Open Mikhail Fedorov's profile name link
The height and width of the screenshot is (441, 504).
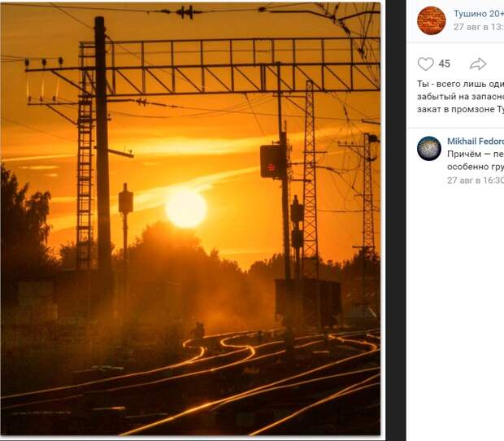click(476, 141)
